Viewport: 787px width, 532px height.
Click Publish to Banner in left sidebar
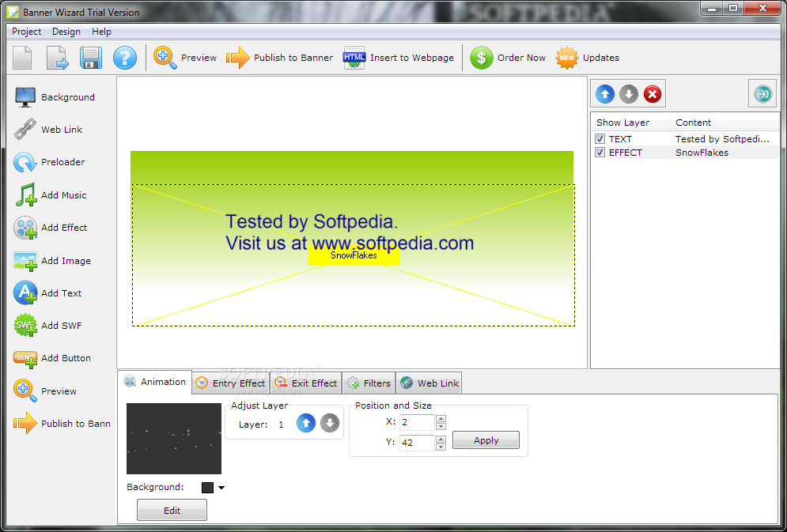(x=62, y=424)
